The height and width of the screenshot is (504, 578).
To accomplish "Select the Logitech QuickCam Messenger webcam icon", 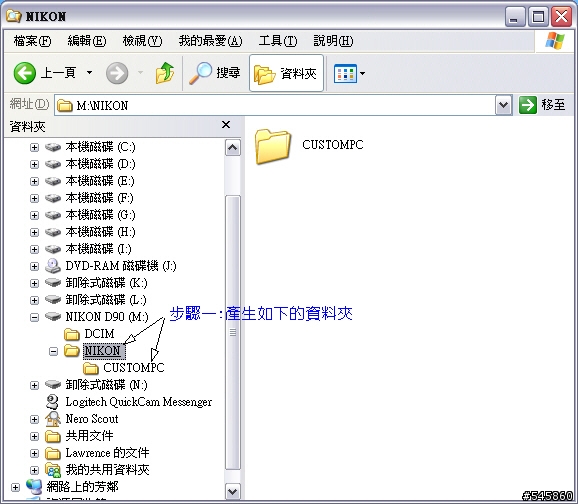I will click(53, 402).
